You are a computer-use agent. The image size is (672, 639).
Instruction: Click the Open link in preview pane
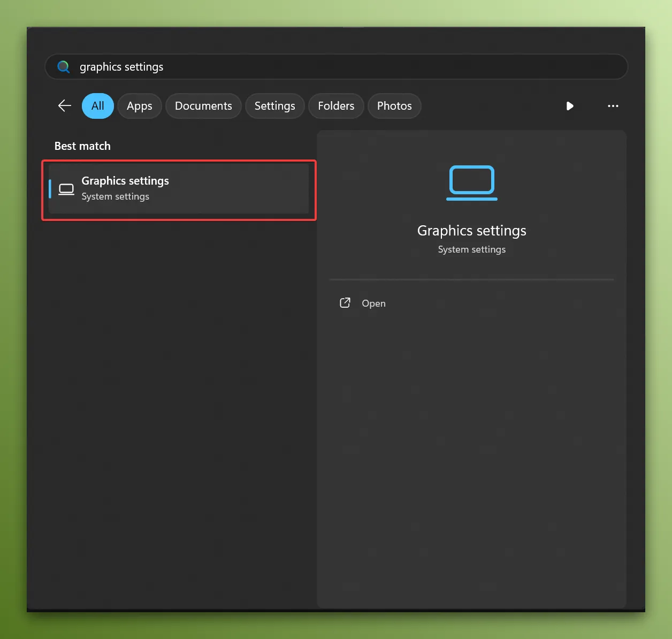coord(373,303)
